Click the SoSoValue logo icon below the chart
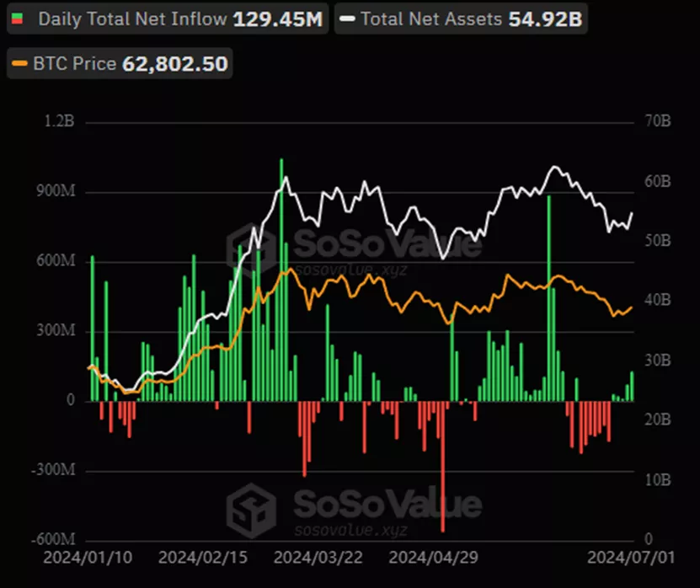The height and width of the screenshot is (588, 700). click(250, 507)
